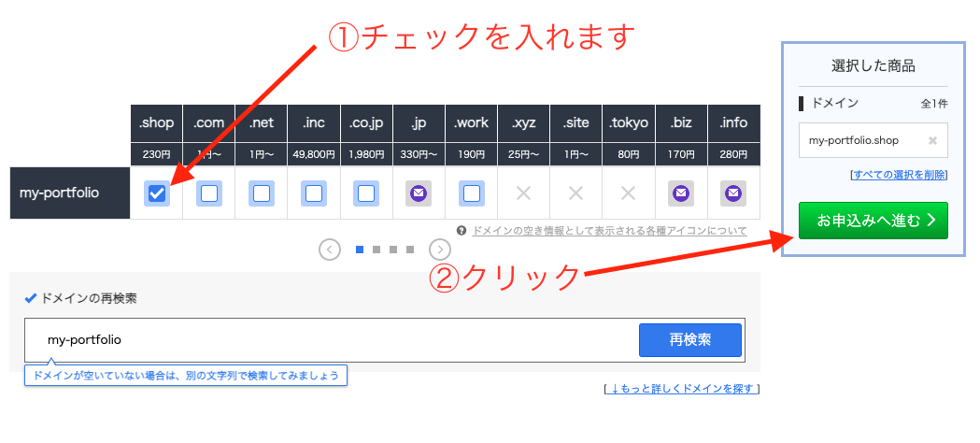Image resolution: width=980 pixels, height=443 pixels.
Task: Click the .com column header
Action: (x=208, y=123)
